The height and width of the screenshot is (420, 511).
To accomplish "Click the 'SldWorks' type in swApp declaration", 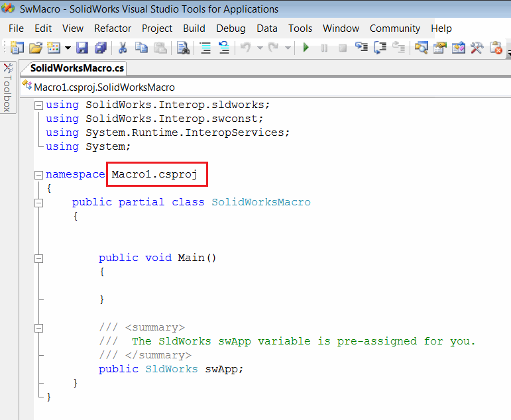I will click(x=172, y=369).
